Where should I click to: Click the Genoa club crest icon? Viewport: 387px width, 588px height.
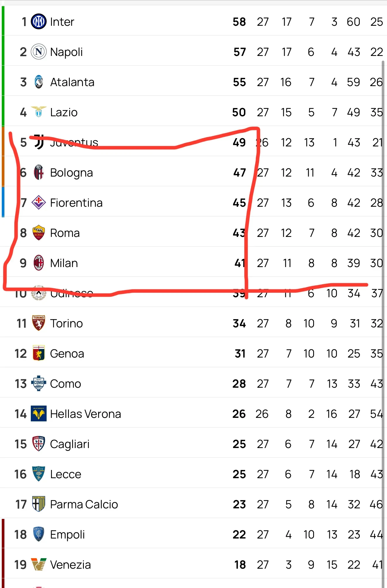38,353
